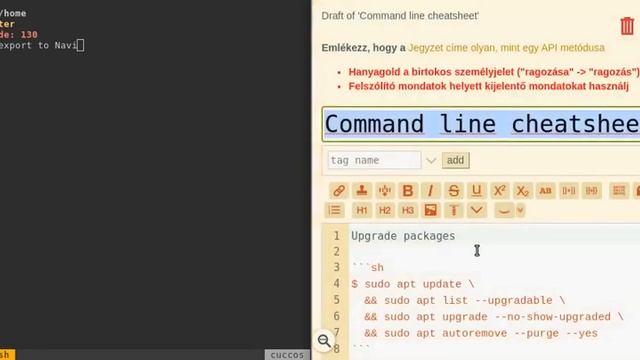Click the add tag button
Viewport: 640px width, 360px height.
456,160
